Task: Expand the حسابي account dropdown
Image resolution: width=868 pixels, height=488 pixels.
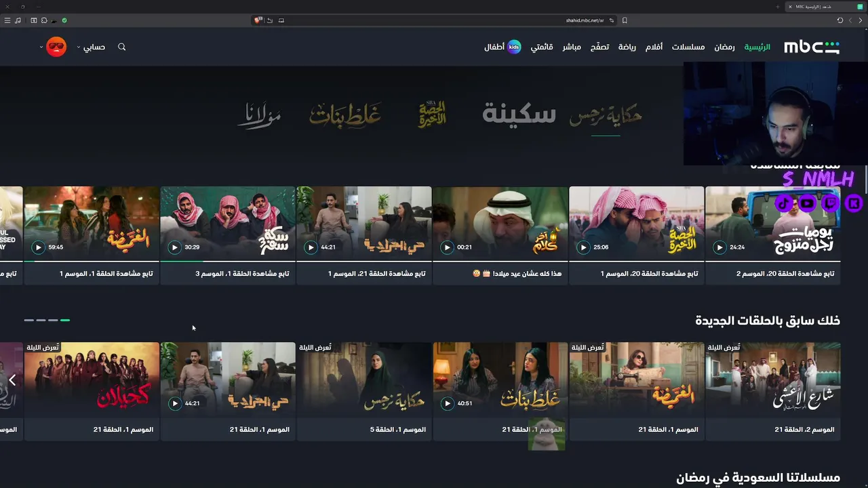Action: pos(91,47)
